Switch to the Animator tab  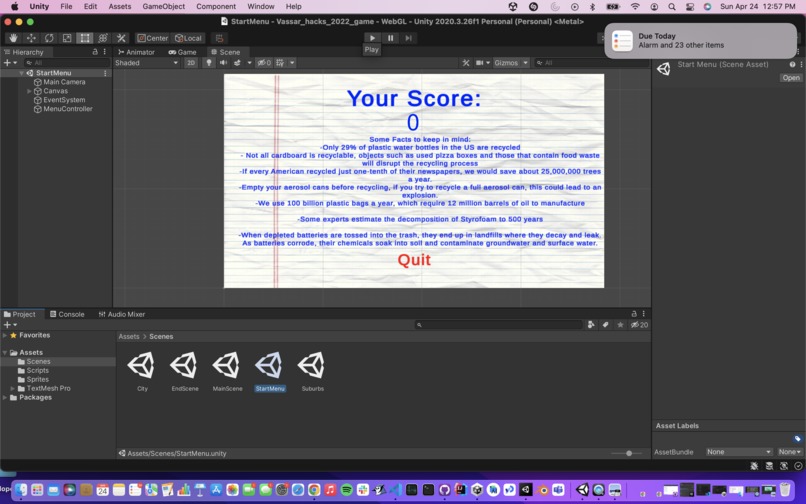point(137,52)
